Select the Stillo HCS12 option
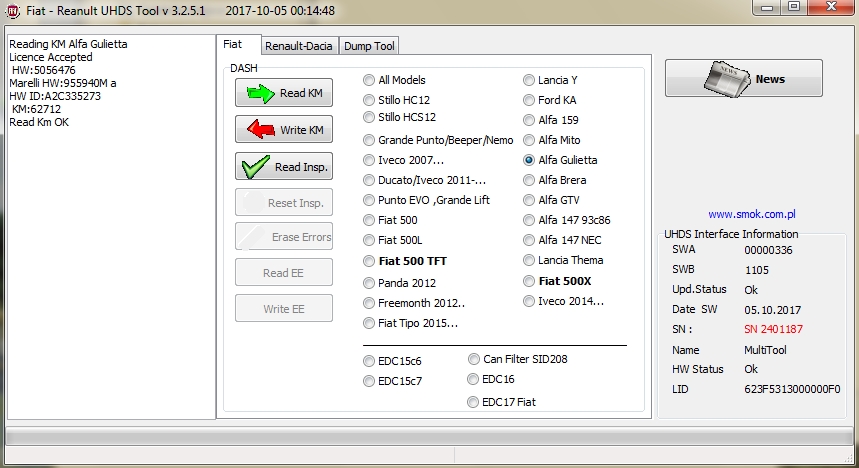Viewport: 859px width, 468px height. [x=369, y=117]
